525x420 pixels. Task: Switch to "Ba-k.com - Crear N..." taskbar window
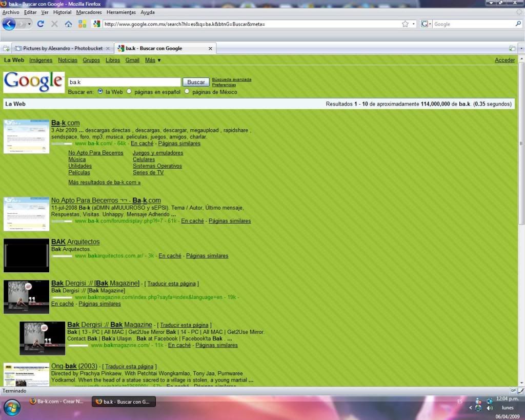[56, 402]
